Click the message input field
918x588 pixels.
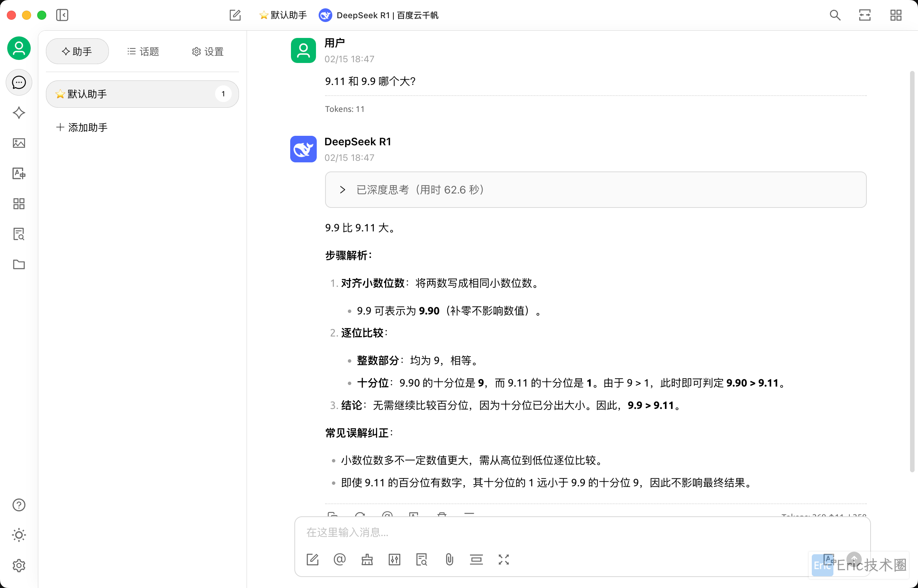(582, 532)
